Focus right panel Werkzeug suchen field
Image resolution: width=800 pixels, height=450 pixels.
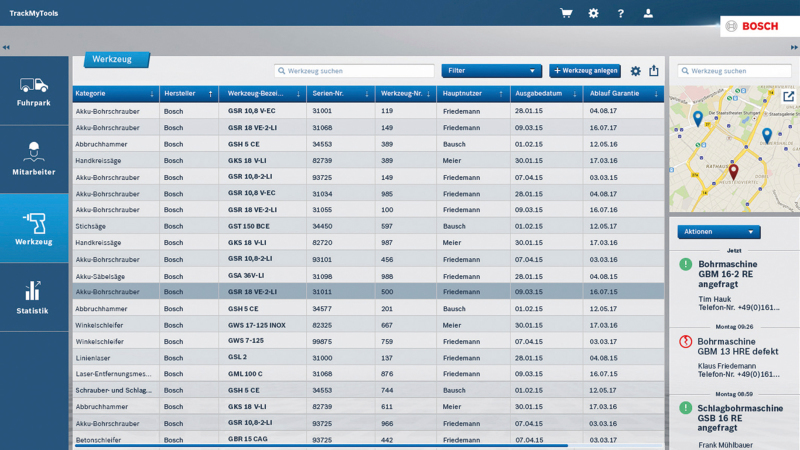[x=734, y=71]
